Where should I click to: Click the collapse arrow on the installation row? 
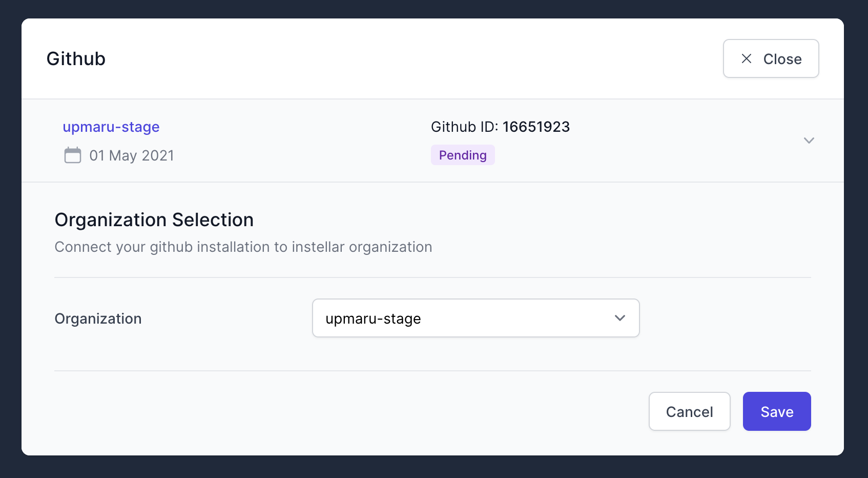pos(809,140)
